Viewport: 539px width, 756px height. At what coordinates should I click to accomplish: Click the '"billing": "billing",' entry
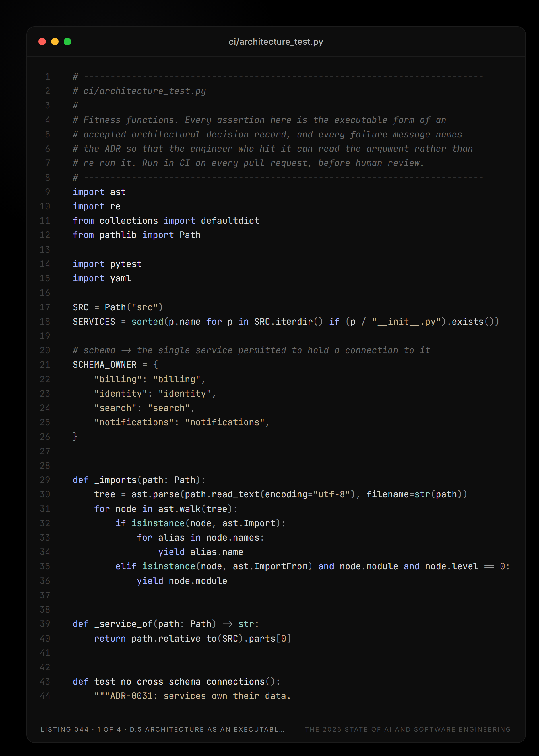(x=150, y=379)
